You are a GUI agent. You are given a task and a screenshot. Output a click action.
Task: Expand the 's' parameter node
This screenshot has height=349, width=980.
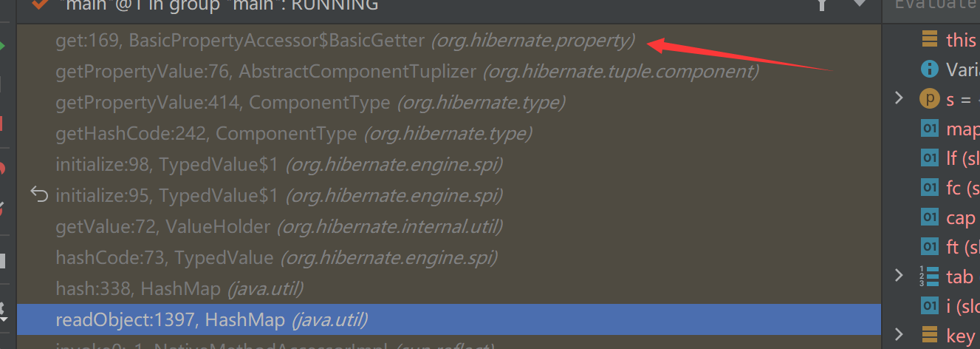click(x=899, y=98)
